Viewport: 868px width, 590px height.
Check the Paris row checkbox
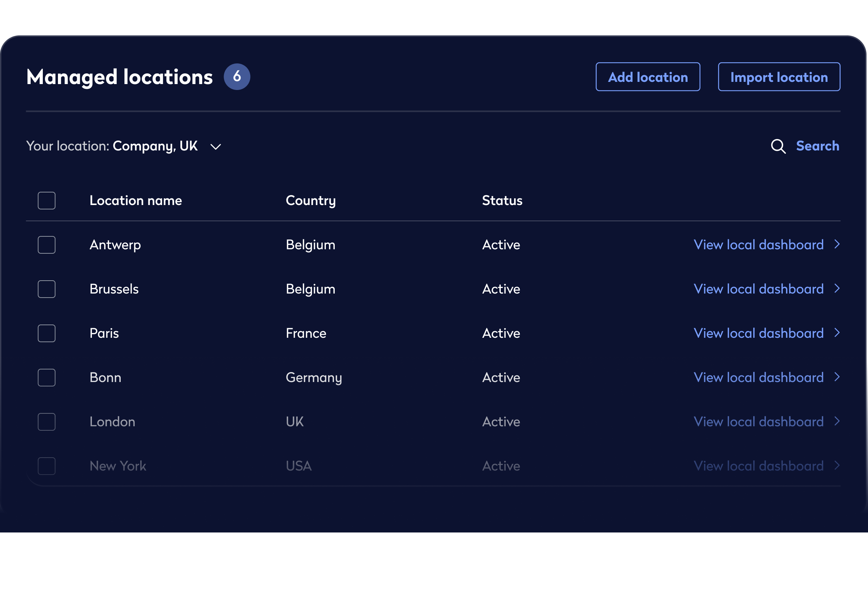click(47, 334)
